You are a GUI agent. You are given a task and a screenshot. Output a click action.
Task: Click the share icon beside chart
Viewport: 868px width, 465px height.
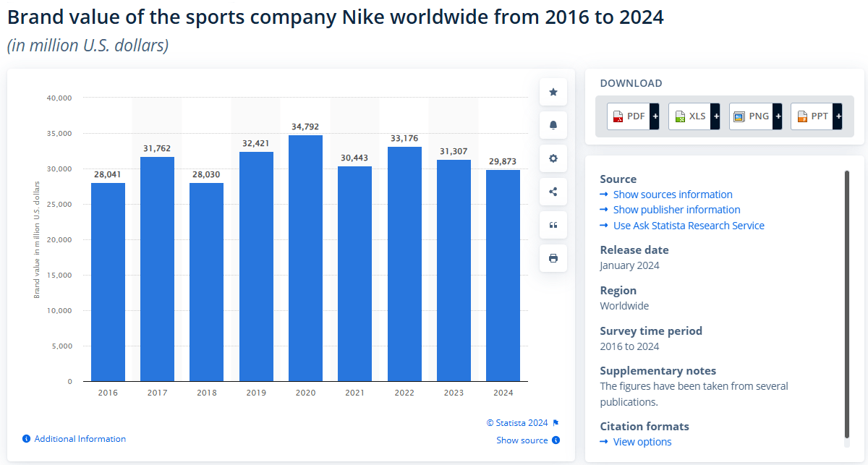(553, 192)
